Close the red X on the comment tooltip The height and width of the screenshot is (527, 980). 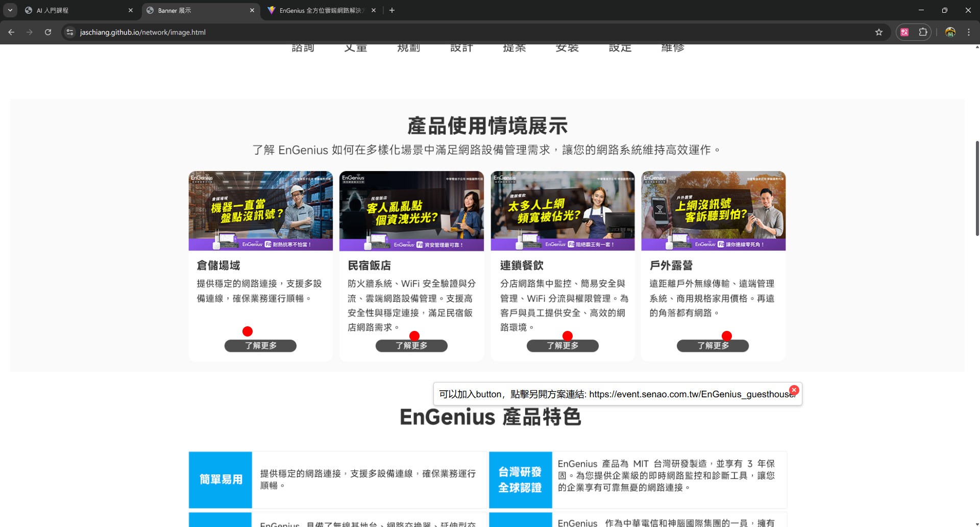(x=794, y=390)
